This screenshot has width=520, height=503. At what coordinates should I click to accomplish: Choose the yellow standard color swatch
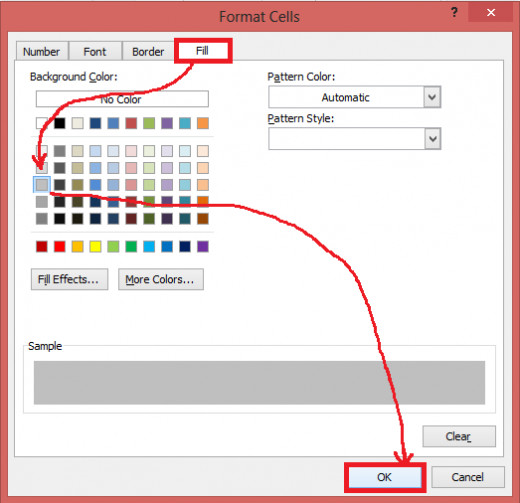(95, 247)
